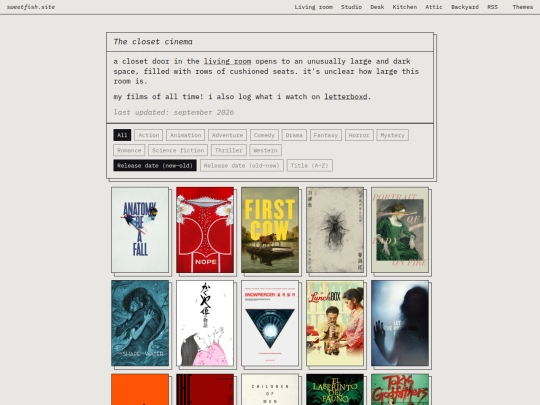Screen dimensions: 540x405
Task: Open The Lunchbox poster
Action: 335,323
